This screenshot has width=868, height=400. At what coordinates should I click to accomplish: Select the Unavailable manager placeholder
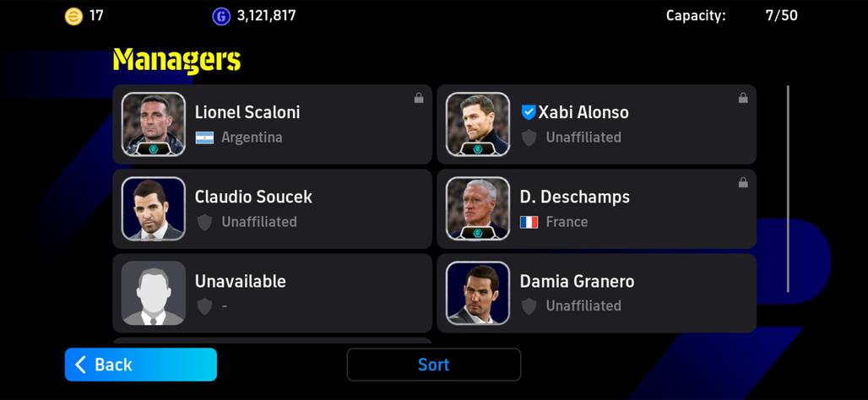[272, 293]
